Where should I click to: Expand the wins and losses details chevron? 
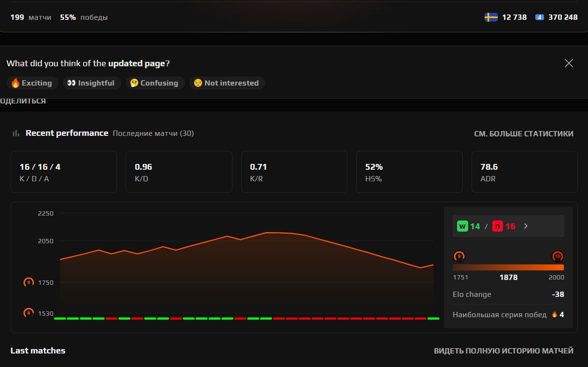click(x=526, y=226)
